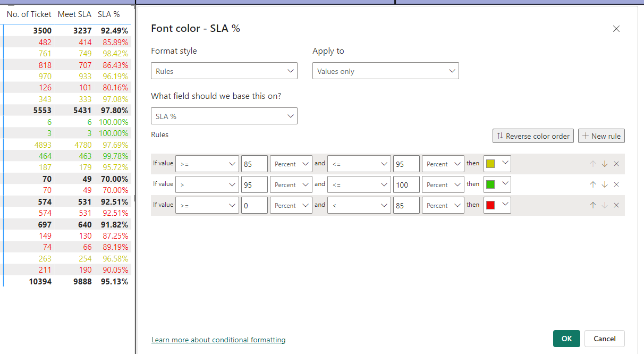Image resolution: width=644 pixels, height=354 pixels.
Task: Pick the yellow color swatch in first rule
Action: 497,164
